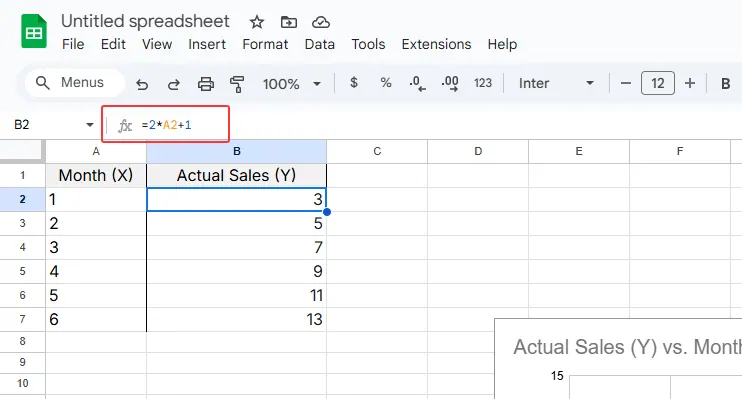Decrease font size with minus

[626, 83]
